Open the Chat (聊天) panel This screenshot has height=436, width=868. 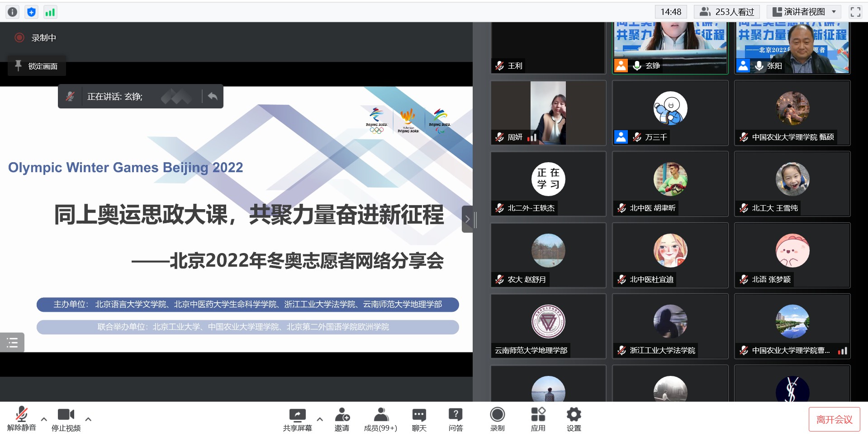[x=419, y=419]
